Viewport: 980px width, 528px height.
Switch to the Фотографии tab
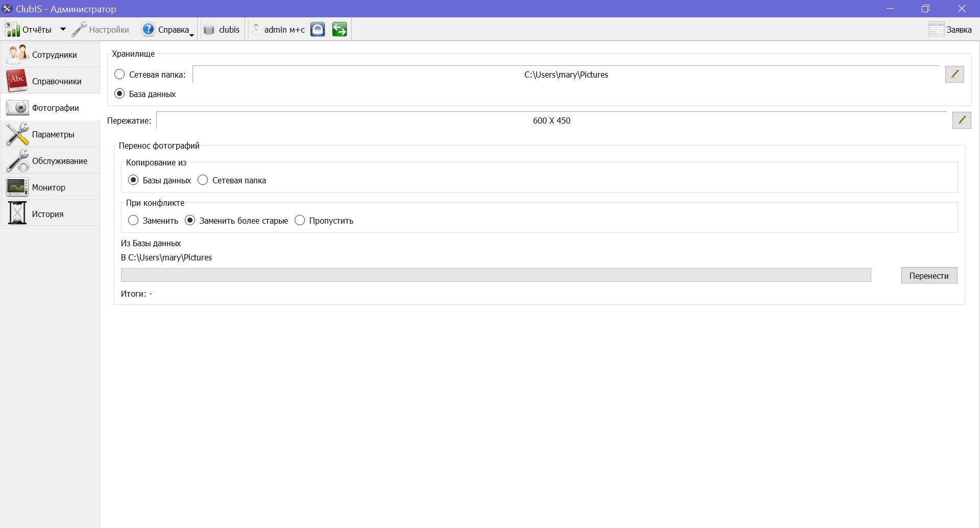point(50,107)
